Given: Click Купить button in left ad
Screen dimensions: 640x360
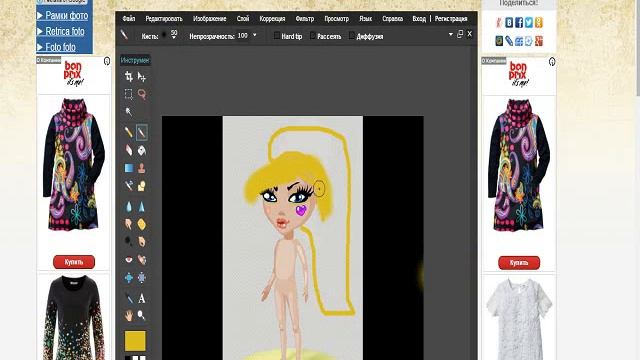Looking at the screenshot, I should coord(74,262).
